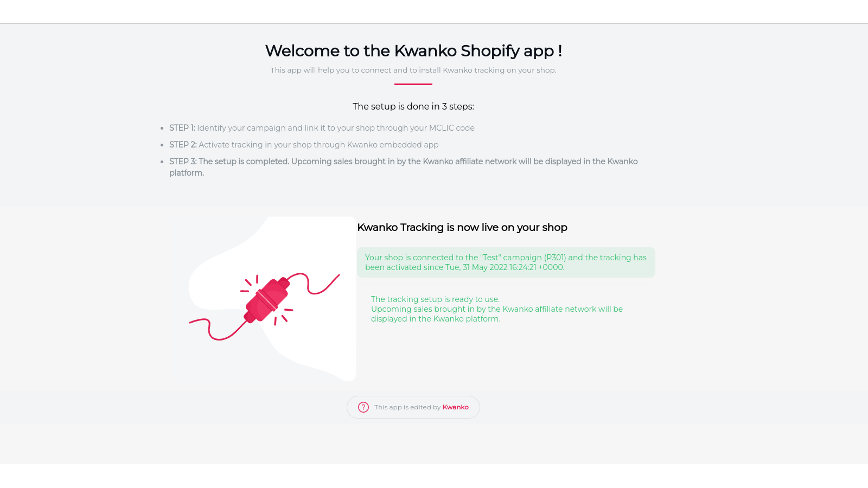Select the Welcome to the Kwanko Shopify app heading
The width and height of the screenshot is (868, 488).
coord(413,51)
